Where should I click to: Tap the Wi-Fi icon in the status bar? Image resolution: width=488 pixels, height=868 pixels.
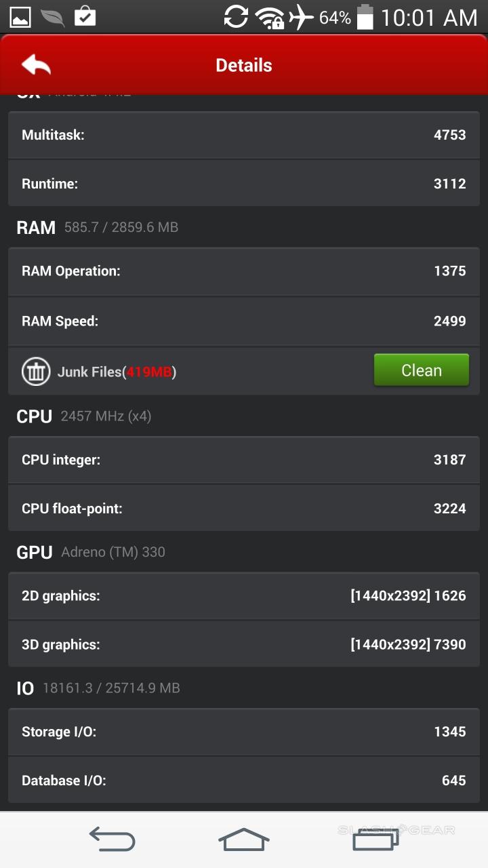tap(269, 18)
